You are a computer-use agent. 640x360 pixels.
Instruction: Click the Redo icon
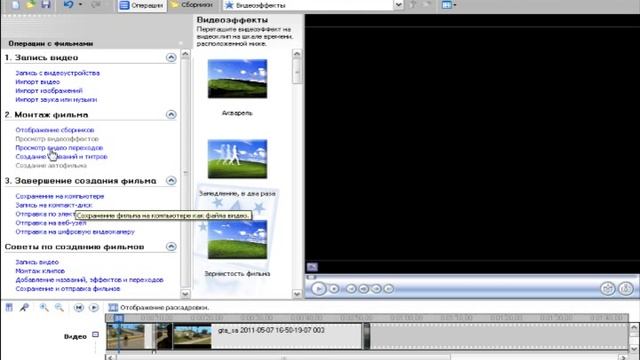click(96, 4)
